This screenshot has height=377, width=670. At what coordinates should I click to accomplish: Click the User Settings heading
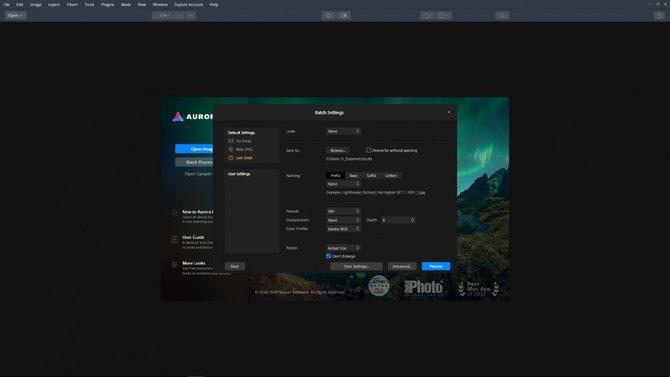pyautogui.click(x=239, y=174)
